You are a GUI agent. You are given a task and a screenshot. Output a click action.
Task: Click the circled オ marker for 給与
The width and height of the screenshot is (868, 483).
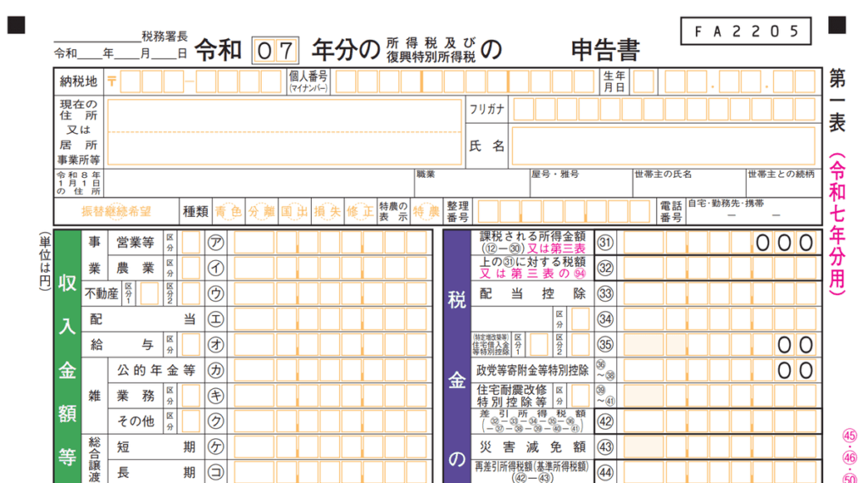pyautogui.click(x=216, y=345)
